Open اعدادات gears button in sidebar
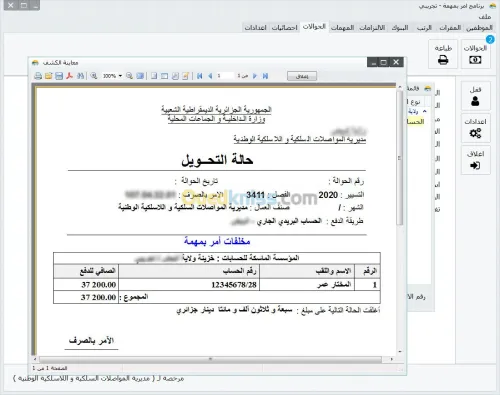 475,128
